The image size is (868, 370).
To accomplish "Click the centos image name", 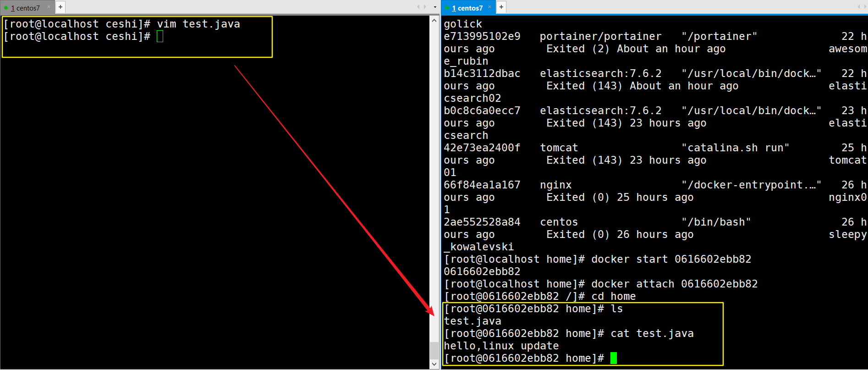I will tap(559, 222).
